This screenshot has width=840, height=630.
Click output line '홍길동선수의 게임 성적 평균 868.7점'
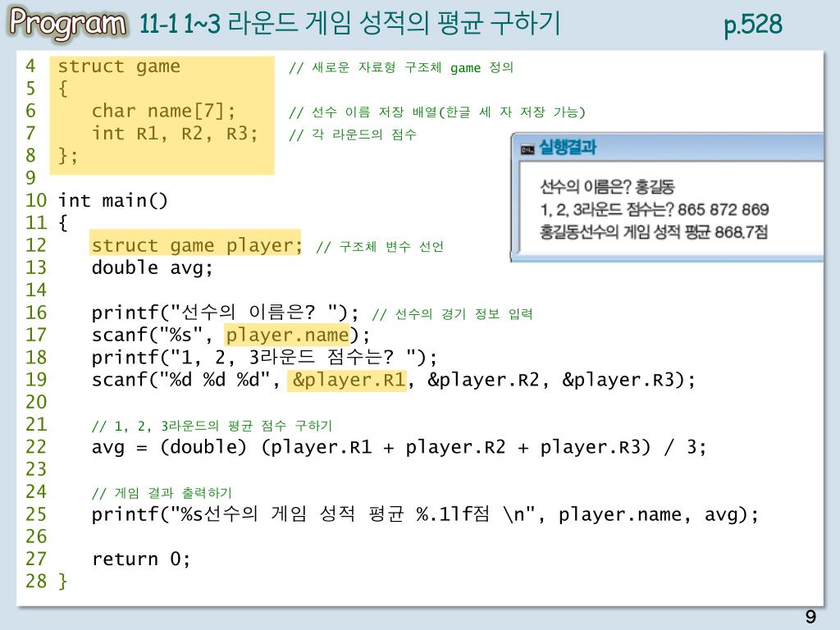coord(654,232)
